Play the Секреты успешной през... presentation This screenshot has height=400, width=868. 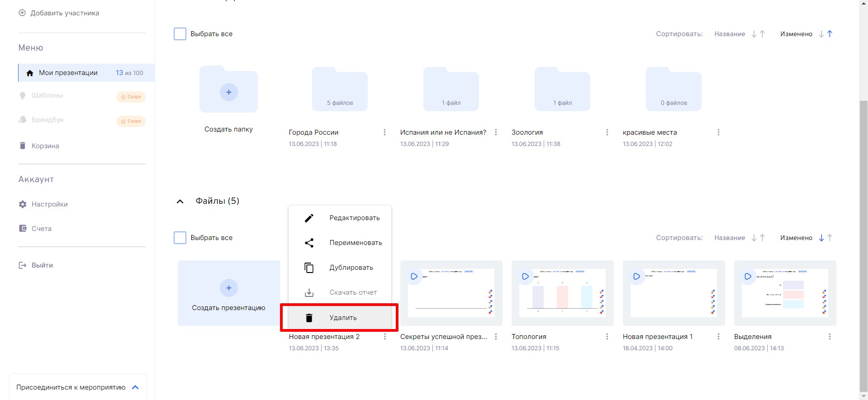(x=414, y=276)
